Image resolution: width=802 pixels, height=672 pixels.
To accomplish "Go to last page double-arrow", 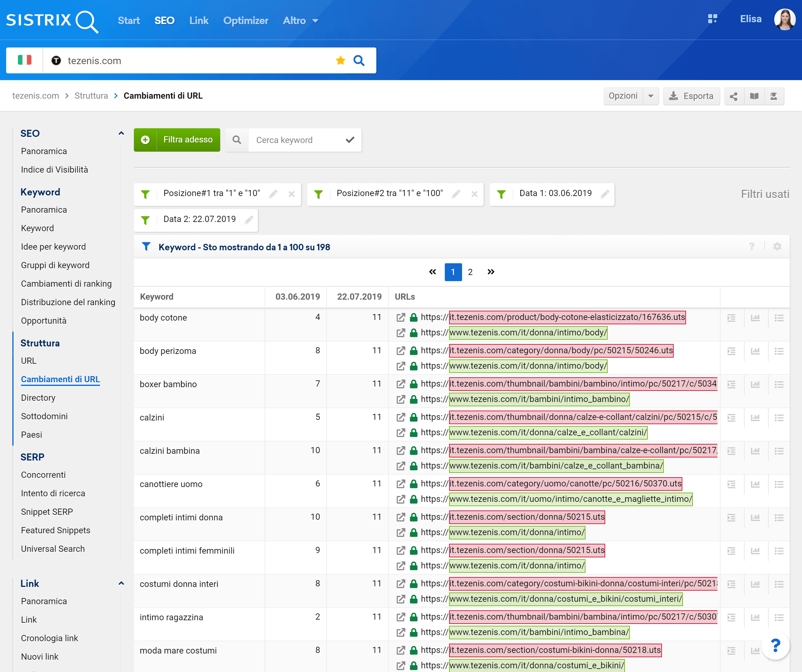I will click(x=491, y=272).
